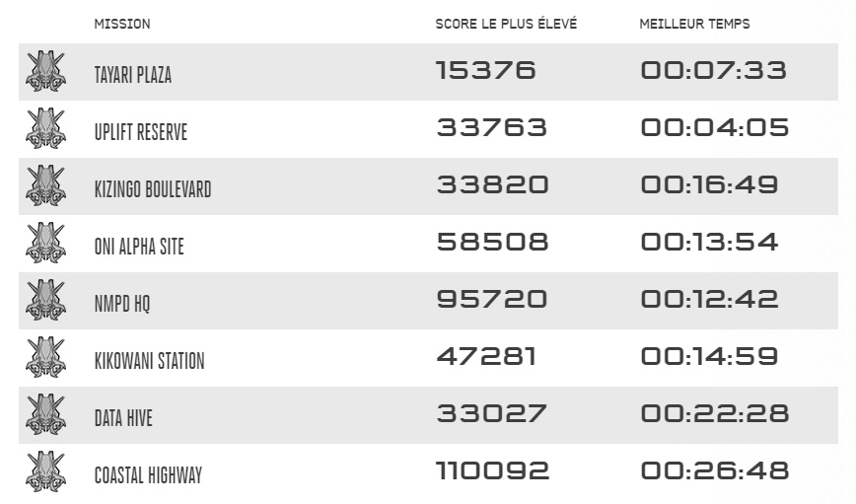
Task: Click Kikowani Station's best time 00:14:59
Action: point(709,356)
